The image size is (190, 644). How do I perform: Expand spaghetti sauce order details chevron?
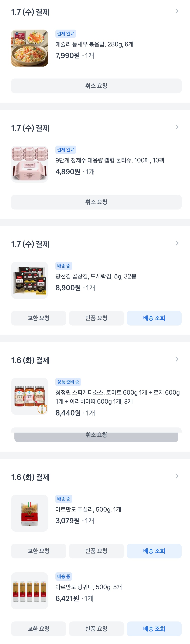tap(177, 359)
